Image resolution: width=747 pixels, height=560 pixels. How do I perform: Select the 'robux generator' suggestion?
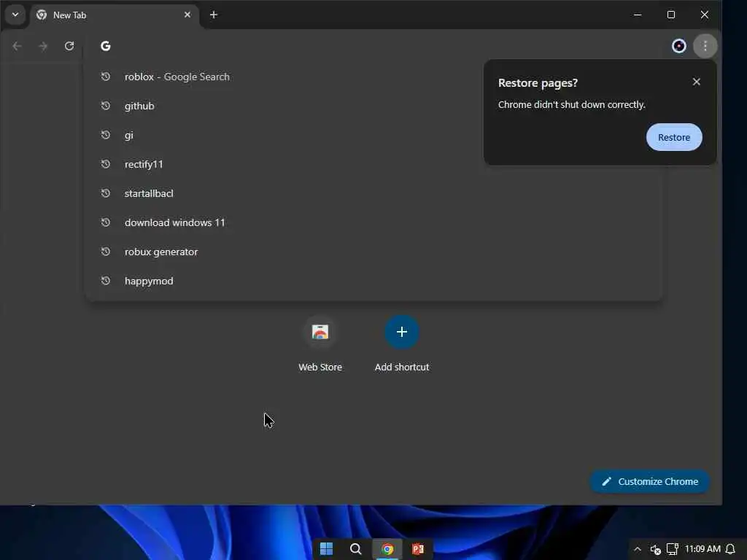pos(373,252)
